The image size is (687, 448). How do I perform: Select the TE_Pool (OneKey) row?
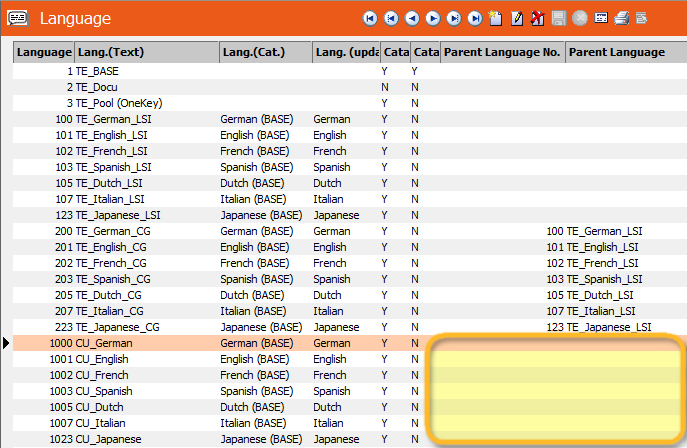tap(350, 103)
